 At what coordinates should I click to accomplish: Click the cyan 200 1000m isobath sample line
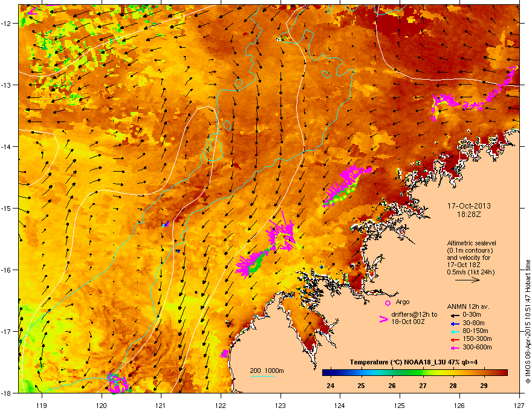coord(262,376)
